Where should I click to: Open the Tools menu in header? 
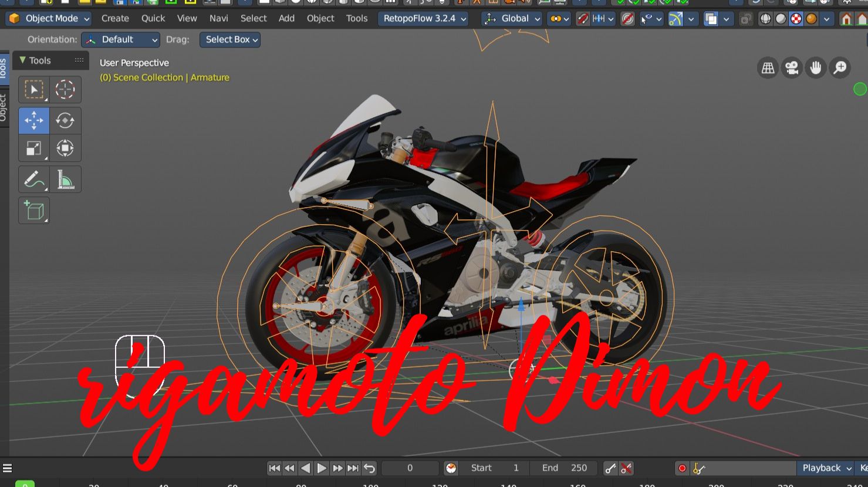click(357, 19)
